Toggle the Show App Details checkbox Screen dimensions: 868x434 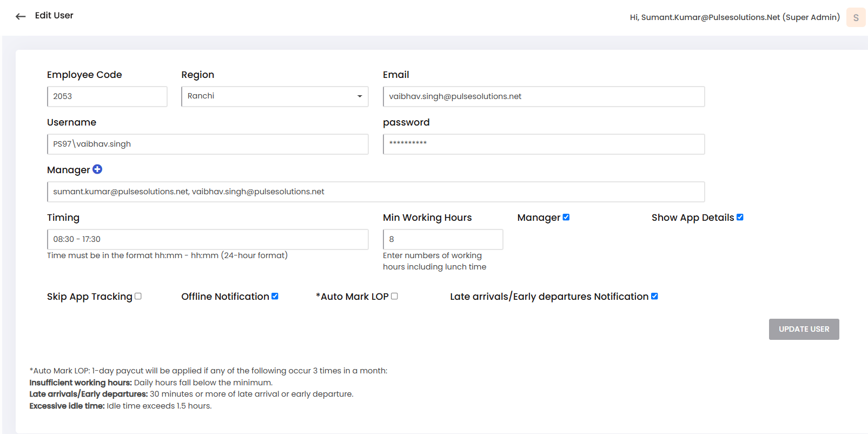point(740,217)
